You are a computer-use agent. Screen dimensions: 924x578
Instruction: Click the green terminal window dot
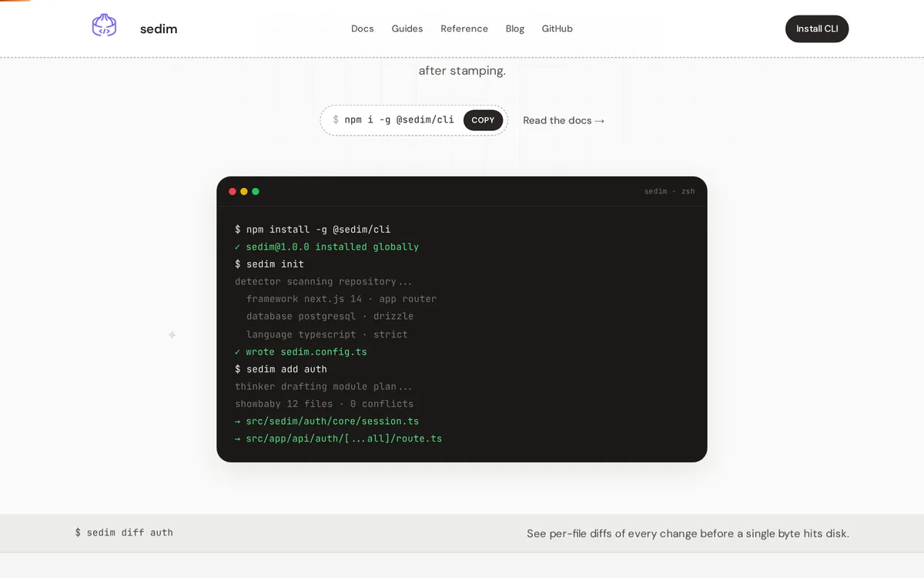tap(256, 191)
